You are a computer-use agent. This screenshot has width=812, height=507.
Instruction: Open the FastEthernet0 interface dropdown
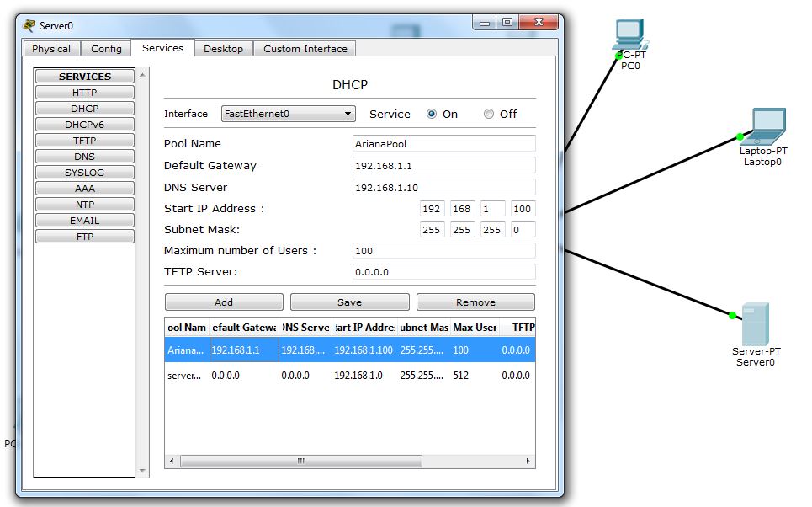pyautogui.click(x=289, y=114)
